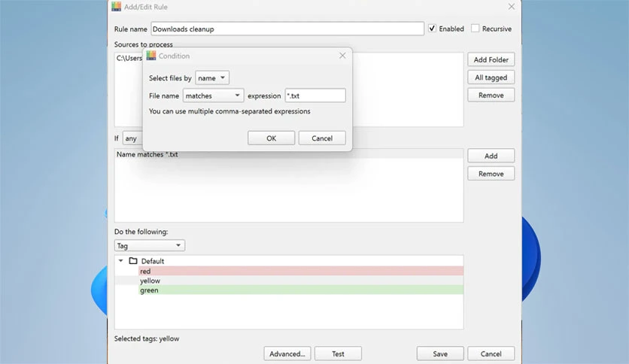This screenshot has height=364, width=629.
Task: Click Add beside the conditions list
Action: [491, 156]
